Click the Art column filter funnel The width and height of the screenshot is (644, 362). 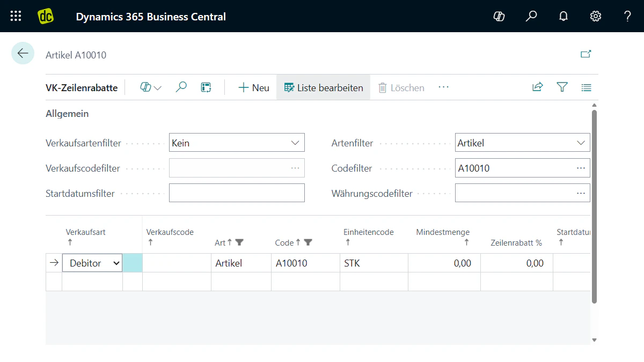pyautogui.click(x=239, y=242)
